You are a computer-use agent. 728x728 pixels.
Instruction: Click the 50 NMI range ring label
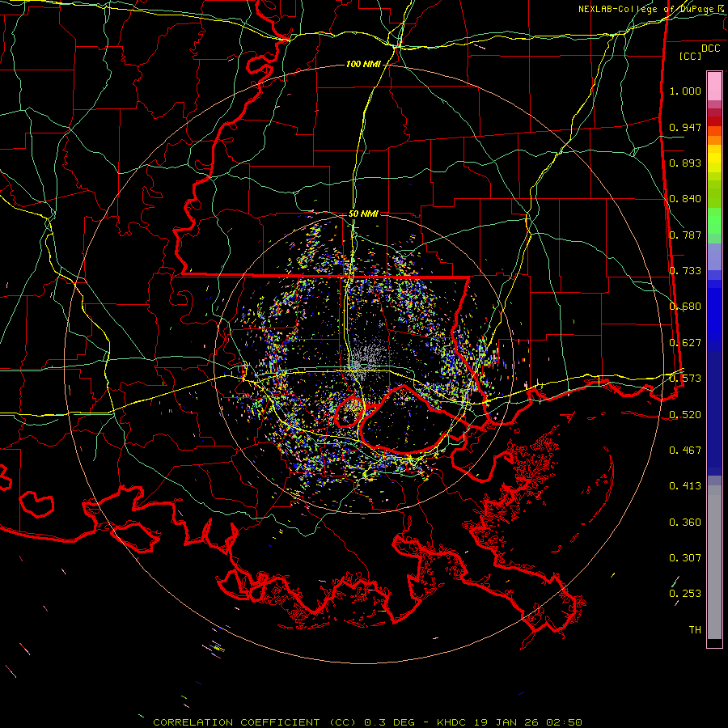[x=363, y=214]
